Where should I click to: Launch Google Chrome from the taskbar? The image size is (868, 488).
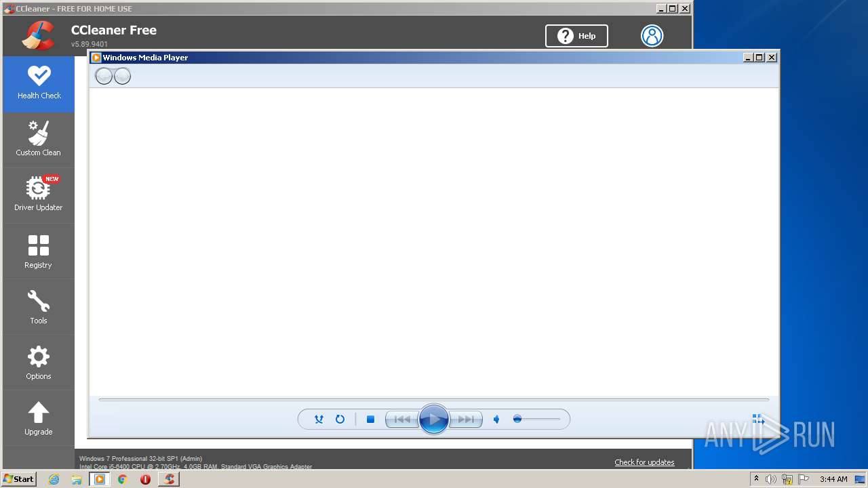point(123,479)
